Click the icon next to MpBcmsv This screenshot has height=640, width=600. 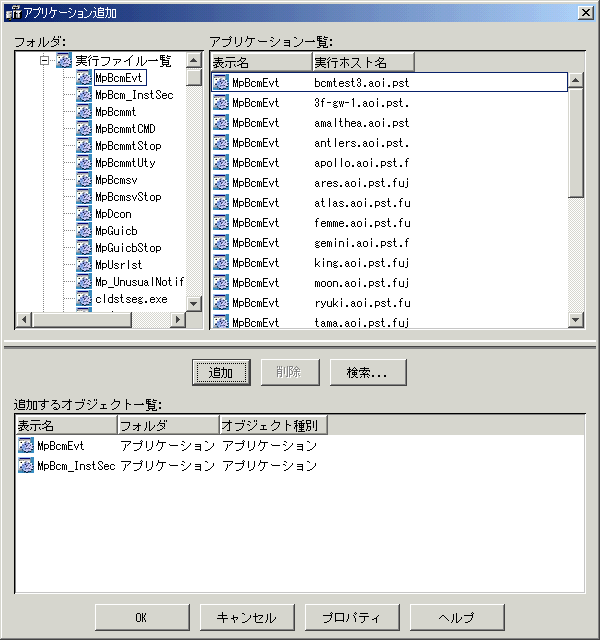click(84, 180)
